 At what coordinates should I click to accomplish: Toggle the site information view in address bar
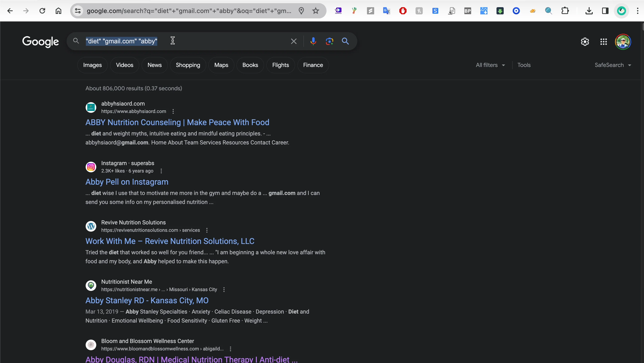(x=78, y=11)
